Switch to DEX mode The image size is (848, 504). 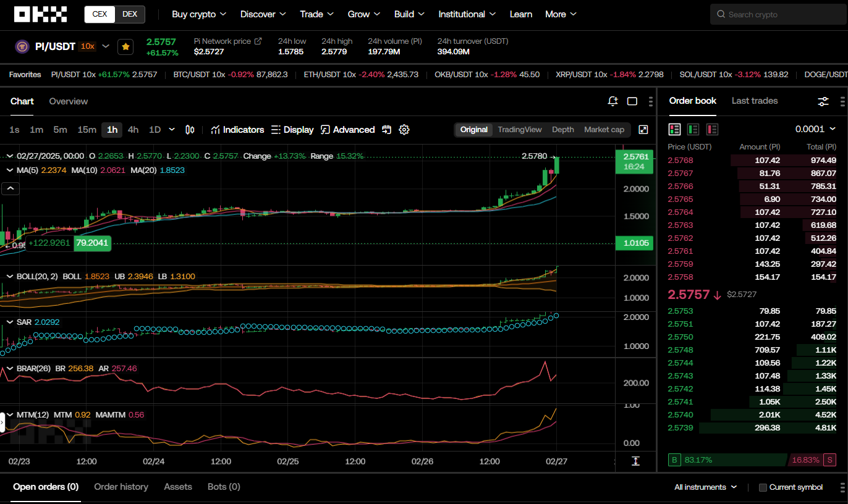[x=130, y=14]
